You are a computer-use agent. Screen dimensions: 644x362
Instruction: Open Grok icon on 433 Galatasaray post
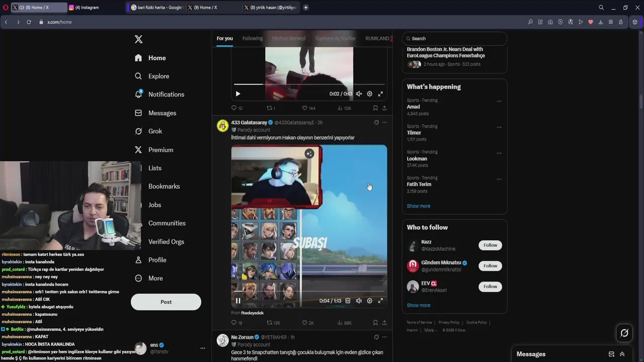click(376, 122)
